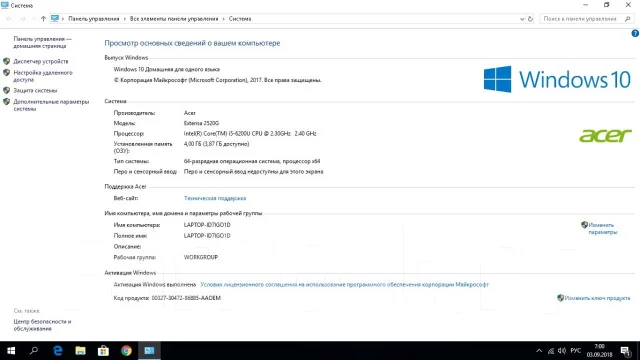Open Action Center notifications icon

coord(625,351)
